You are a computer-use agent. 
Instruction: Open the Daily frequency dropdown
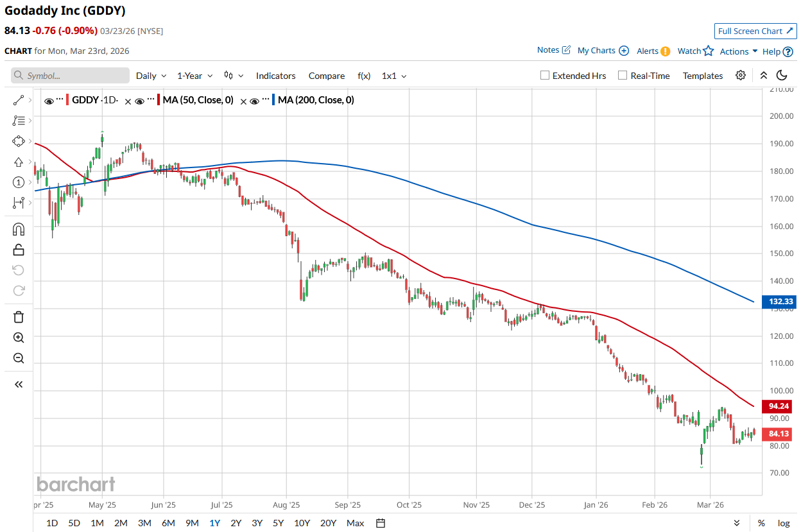[x=151, y=76]
